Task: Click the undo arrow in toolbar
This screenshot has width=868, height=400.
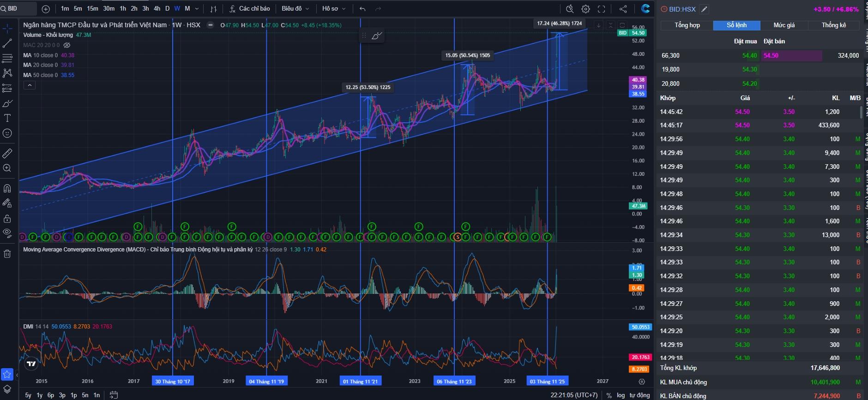Action: pyautogui.click(x=362, y=9)
